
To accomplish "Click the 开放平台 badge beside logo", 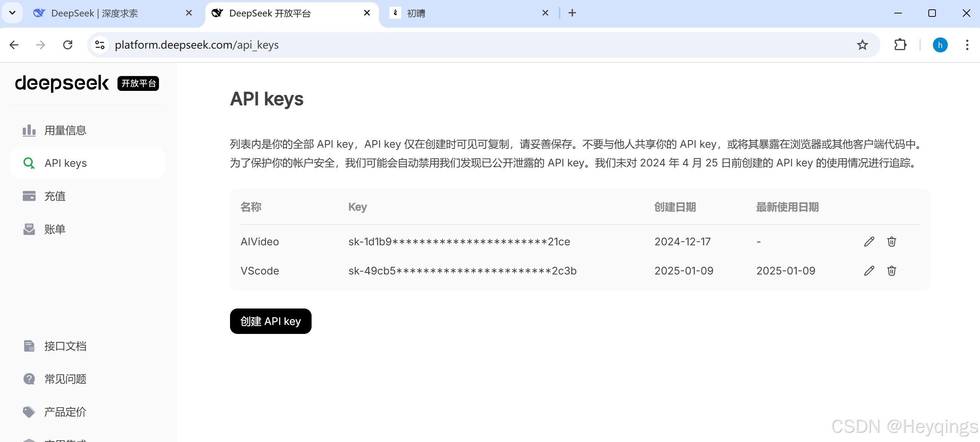I will [x=138, y=83].
